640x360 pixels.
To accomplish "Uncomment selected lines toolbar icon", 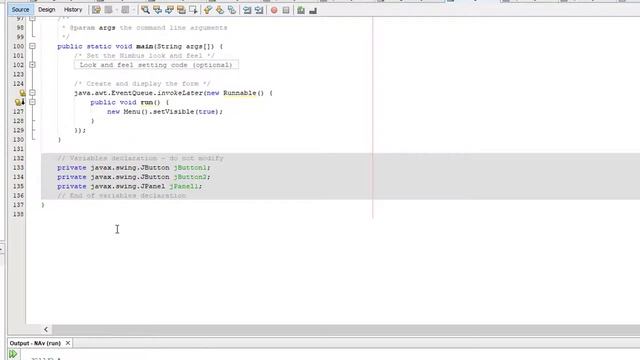I will pyautogui.click(x=313, y=10).
